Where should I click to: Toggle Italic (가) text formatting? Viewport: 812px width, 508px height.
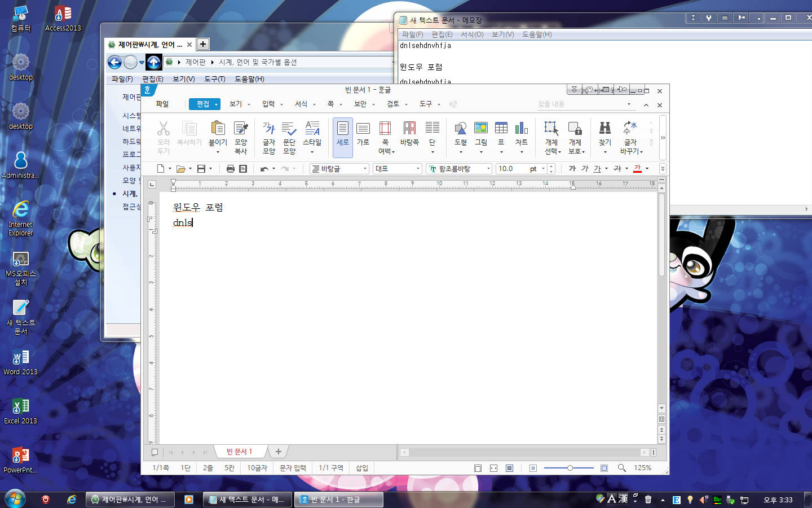click(585, 169)
